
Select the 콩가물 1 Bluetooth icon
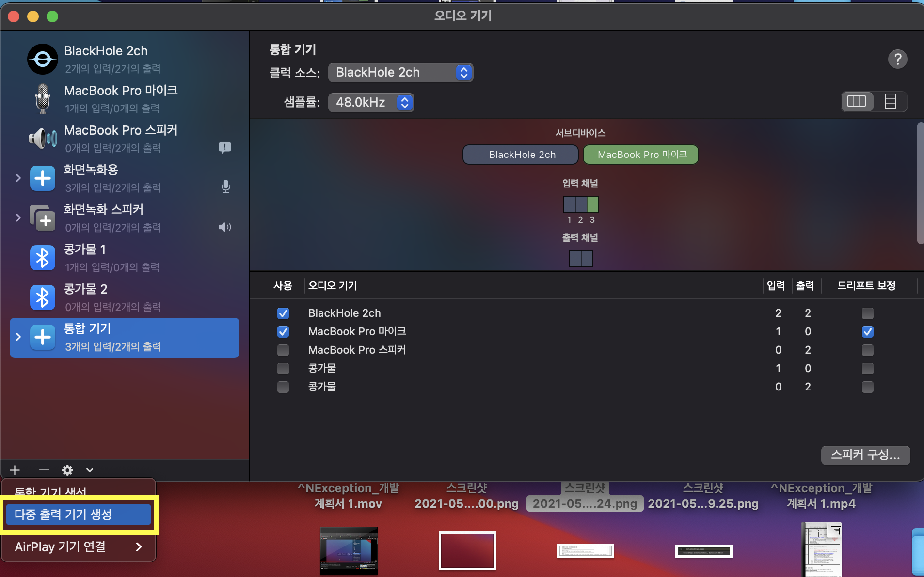[x=43, y=258]
